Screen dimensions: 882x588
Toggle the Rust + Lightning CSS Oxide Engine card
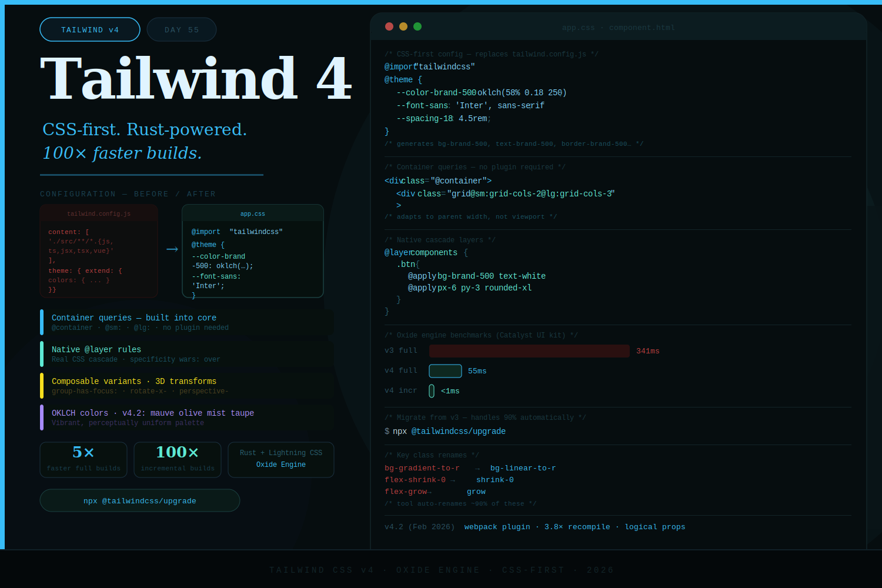[280, 459]
